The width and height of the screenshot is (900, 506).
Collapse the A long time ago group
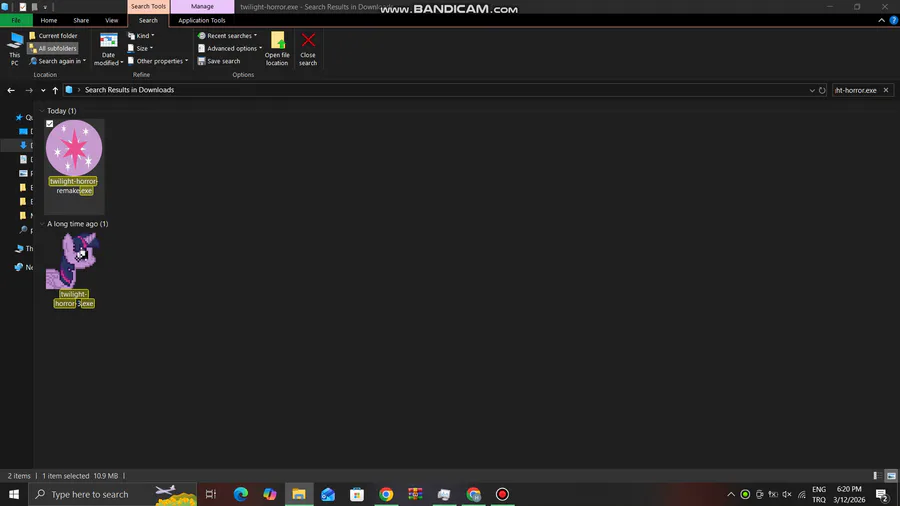tap(42, 224)
